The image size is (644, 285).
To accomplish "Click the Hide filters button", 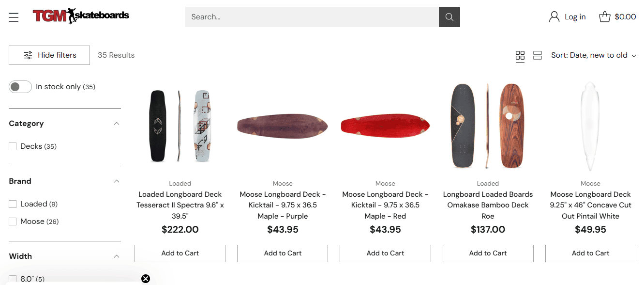I will (49, 55).
